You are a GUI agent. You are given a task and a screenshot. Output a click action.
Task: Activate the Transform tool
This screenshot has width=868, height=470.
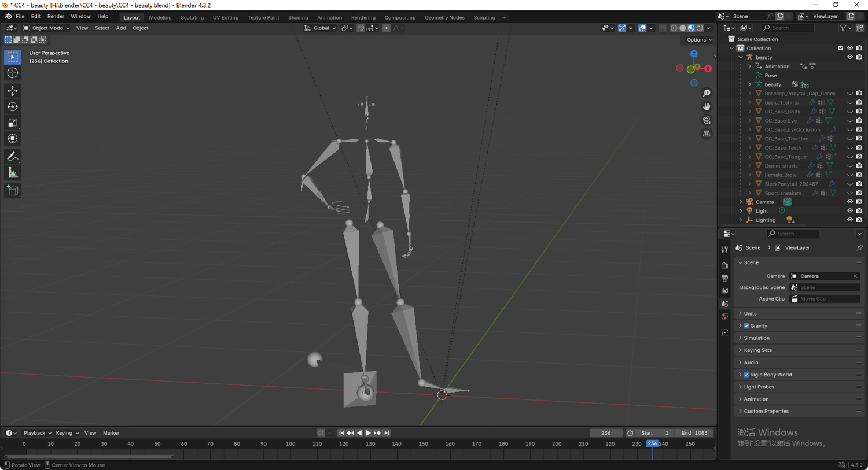(x=13, y=139)
